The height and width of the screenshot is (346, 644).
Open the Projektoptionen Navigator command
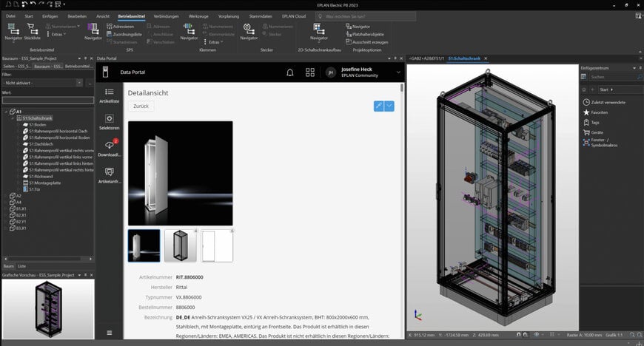[358, 27]
